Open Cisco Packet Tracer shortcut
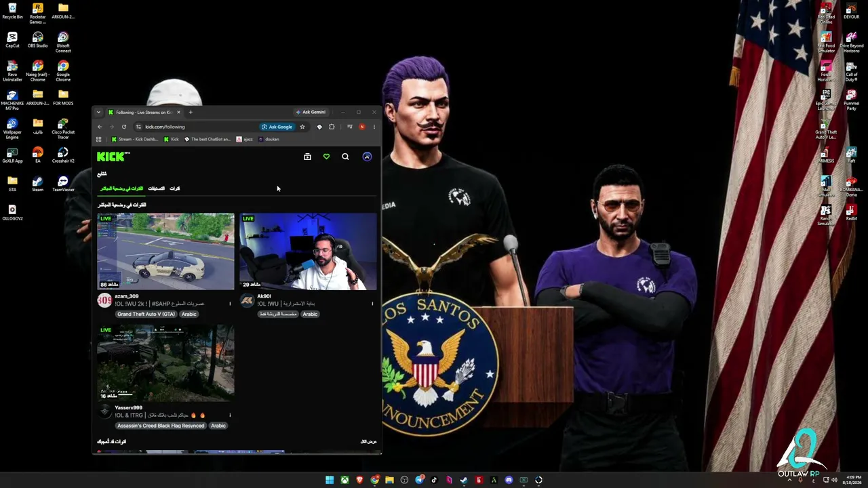The image size is (868, 488). tap(63, 128)
